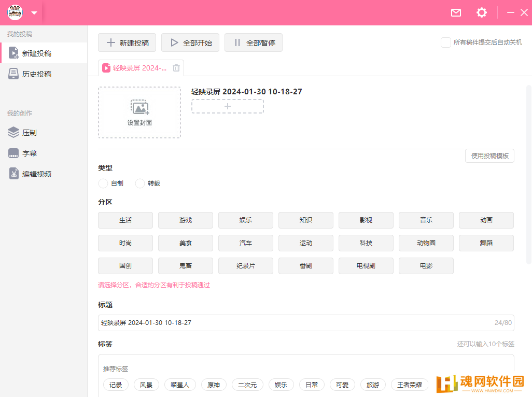Select the 自制 type radio button
This screenshot has height=397, width=532.
click(103, 183)
